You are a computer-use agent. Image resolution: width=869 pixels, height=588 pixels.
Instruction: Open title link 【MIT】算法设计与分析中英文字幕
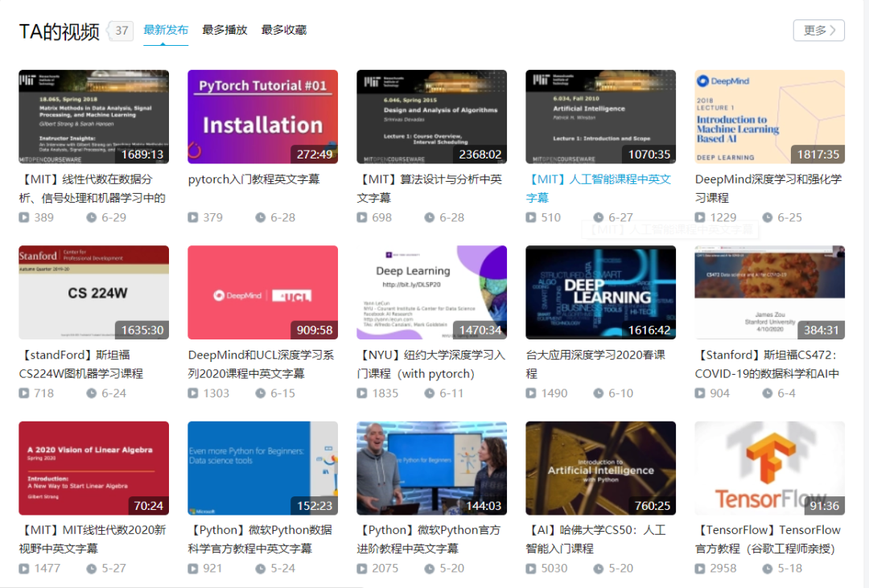pos(430,188)
